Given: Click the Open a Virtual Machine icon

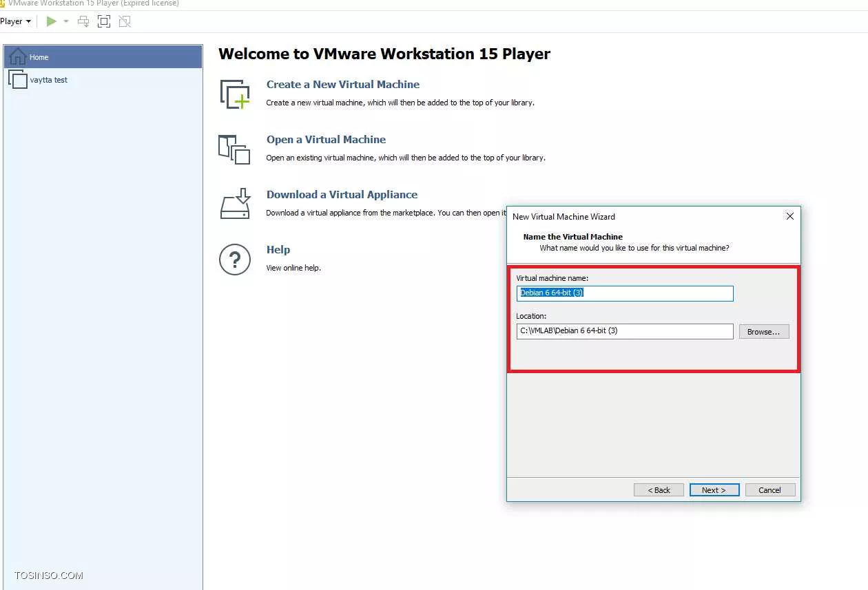Looking at the screenshot, I should click(234, 149).
